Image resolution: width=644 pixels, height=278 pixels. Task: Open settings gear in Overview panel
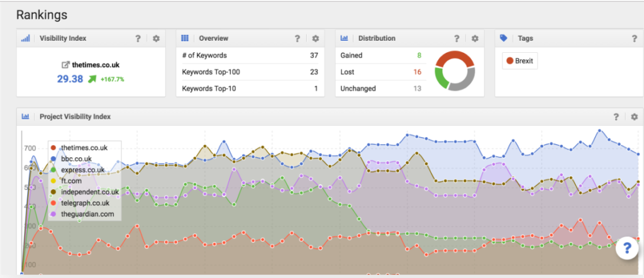(x=315, y=38)
